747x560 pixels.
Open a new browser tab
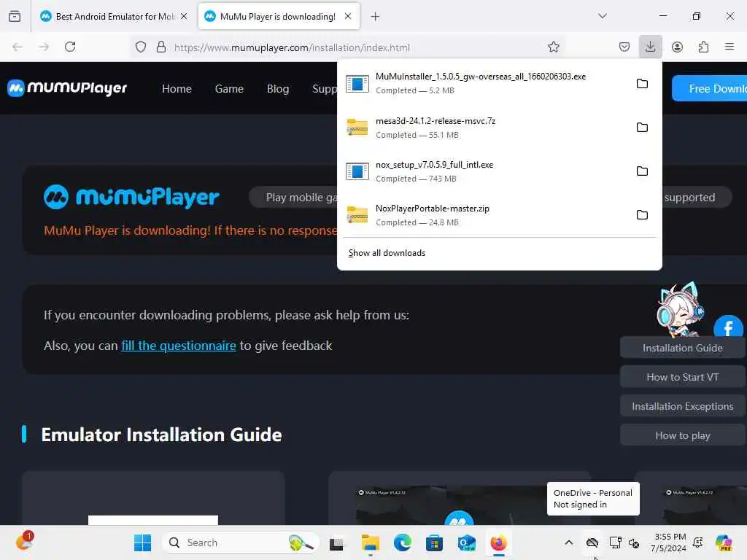click(x=376, y=17)
